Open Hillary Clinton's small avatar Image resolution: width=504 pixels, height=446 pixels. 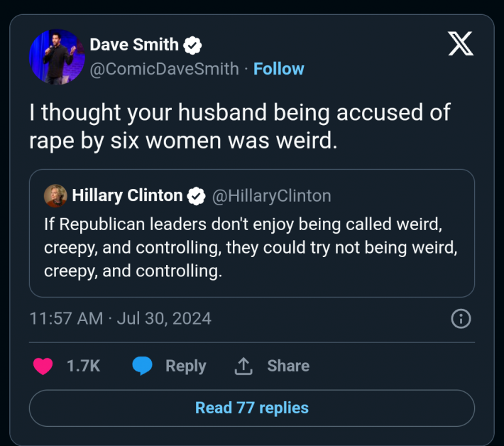coord(55,195)
